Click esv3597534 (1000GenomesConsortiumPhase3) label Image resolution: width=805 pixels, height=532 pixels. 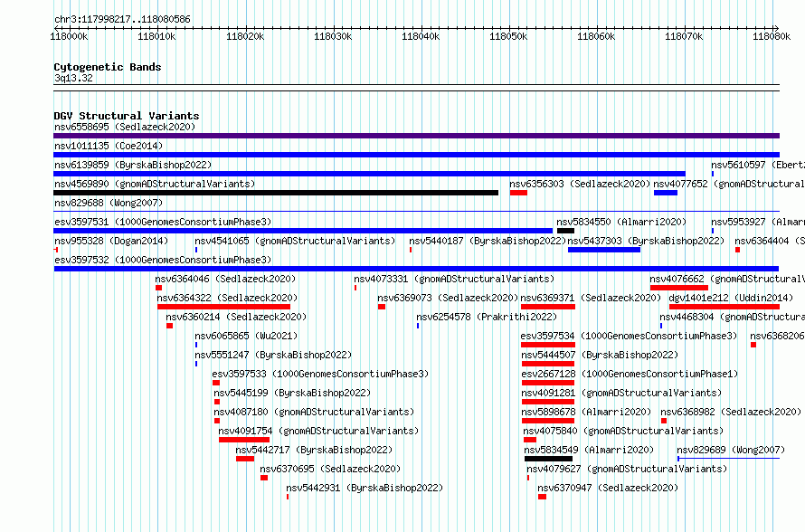click(629, 336)
